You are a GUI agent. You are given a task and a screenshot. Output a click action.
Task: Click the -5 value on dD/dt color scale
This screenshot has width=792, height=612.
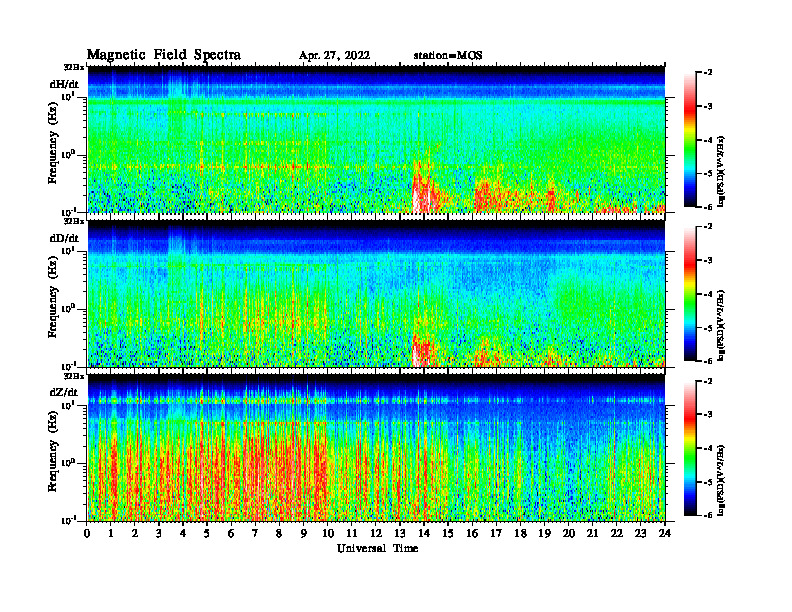[x=708, y=328]
